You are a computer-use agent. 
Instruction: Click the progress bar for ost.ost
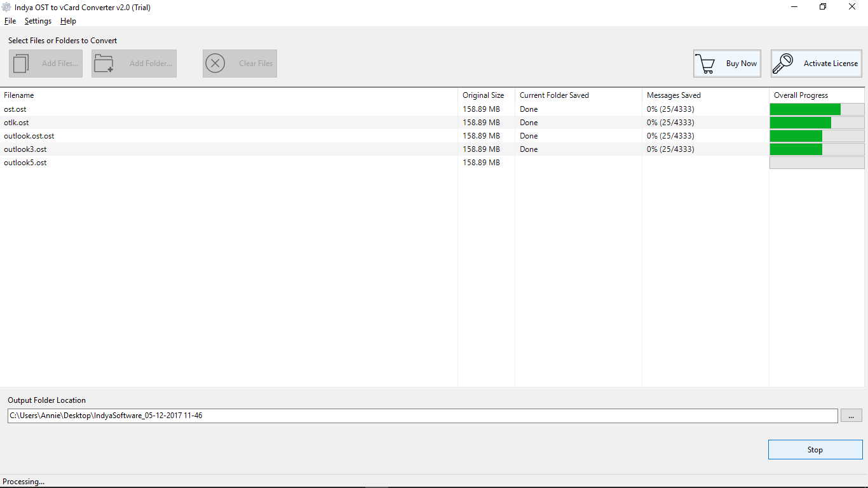[817, 109]
